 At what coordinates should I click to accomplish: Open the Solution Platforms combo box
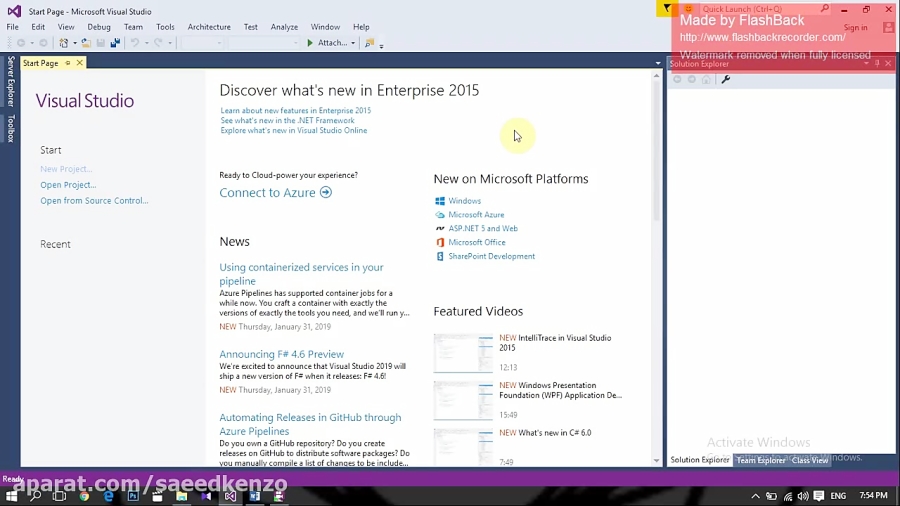(263, 43)
